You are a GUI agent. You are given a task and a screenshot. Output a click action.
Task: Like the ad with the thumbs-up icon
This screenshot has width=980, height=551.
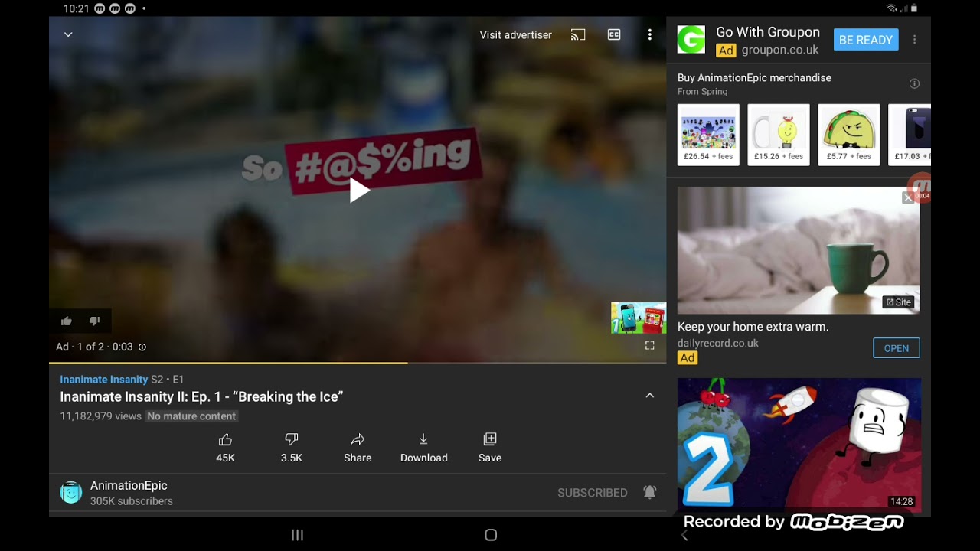[67, 321]
